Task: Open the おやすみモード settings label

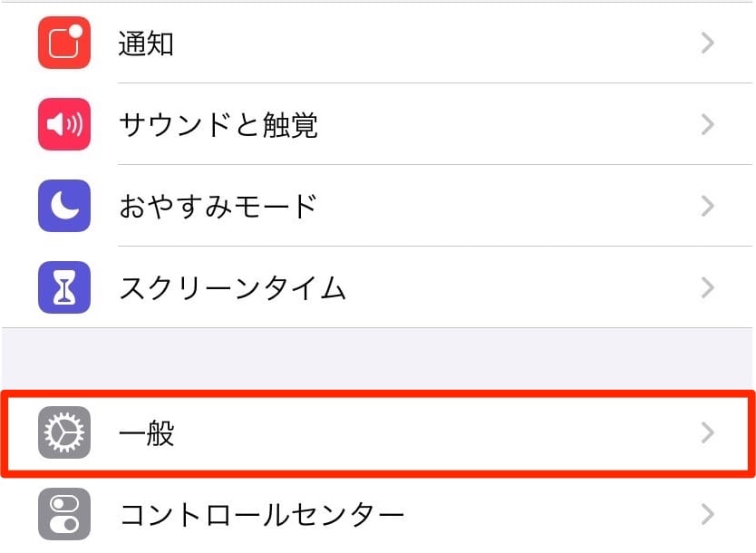Action: [x=218, y=206]
